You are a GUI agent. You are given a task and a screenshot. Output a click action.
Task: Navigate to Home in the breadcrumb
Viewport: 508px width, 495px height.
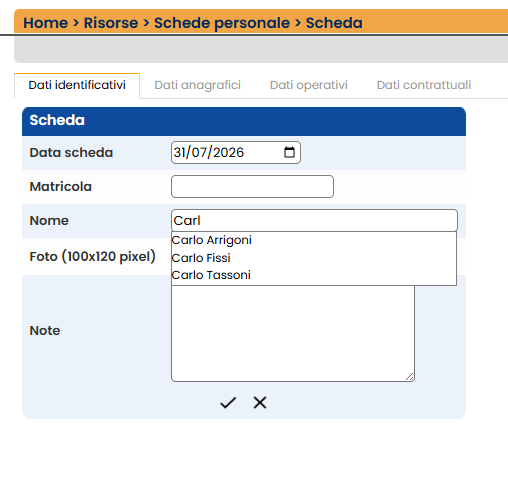pos(45,23)
